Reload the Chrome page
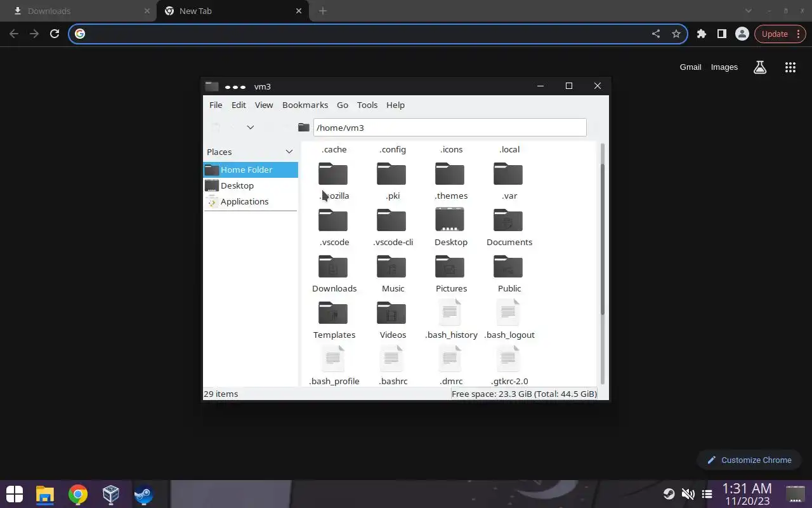This screenshot has height=508, width=812. tap(55, 34)
